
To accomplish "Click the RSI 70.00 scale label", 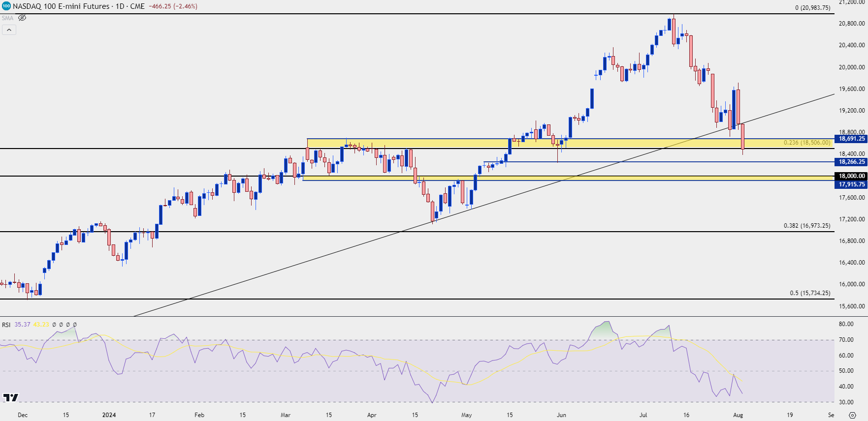I will click(846, 340).
